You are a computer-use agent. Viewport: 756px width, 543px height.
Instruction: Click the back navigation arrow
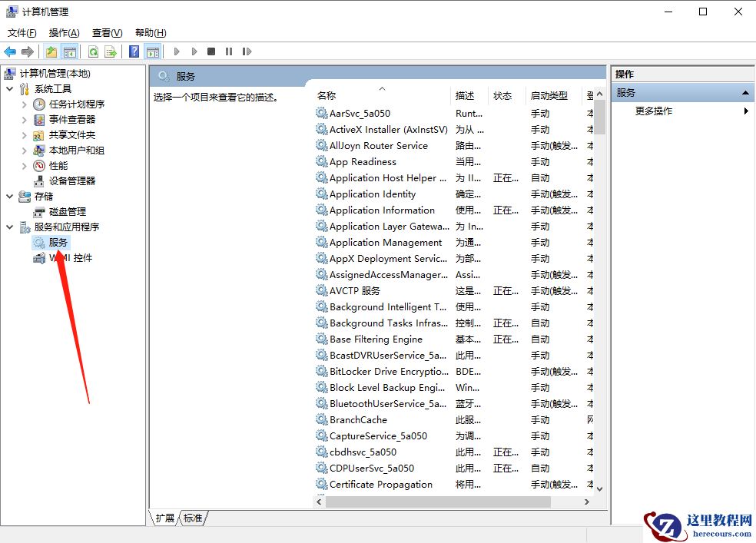pos(9,51)
